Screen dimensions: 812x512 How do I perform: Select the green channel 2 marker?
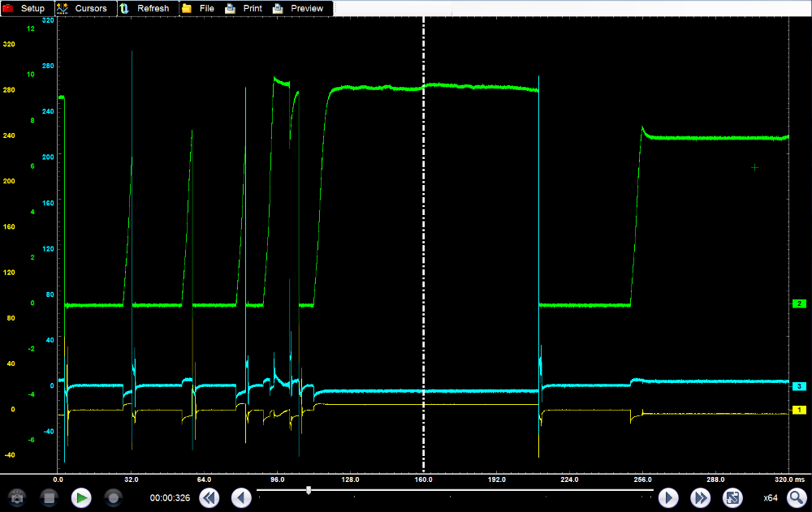point(799,303)
